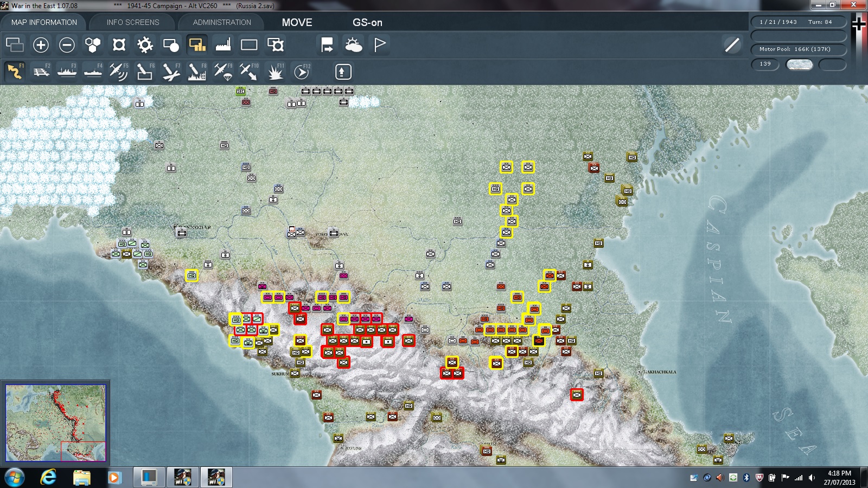Toggle the weather sun-cloud icon
The image size is (868, 488).
353,44
